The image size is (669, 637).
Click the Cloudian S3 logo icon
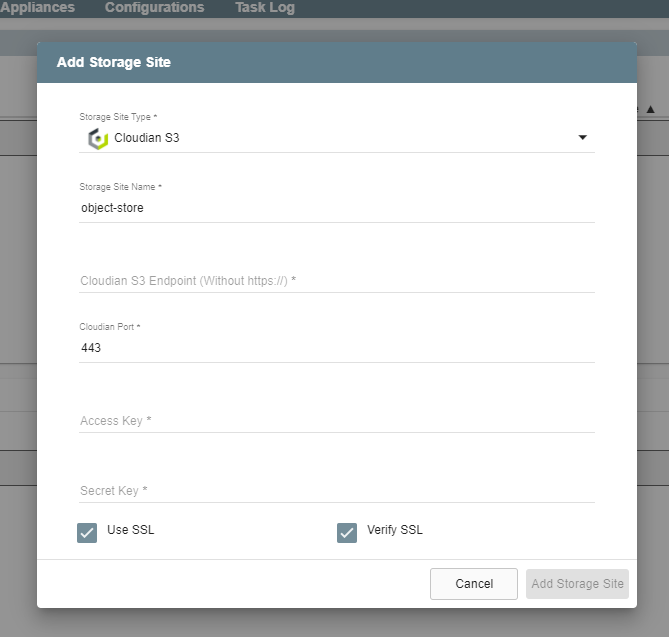[x=97, y=138]
